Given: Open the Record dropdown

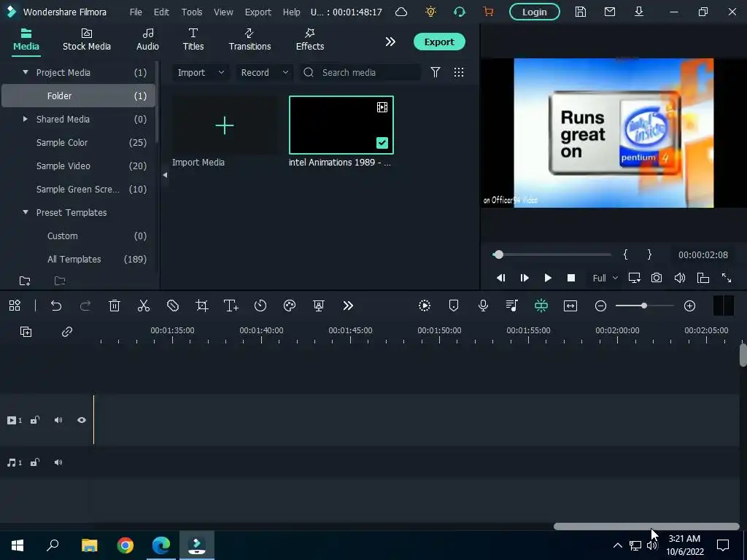Looking at the screenshot, I should coord(264,72).
